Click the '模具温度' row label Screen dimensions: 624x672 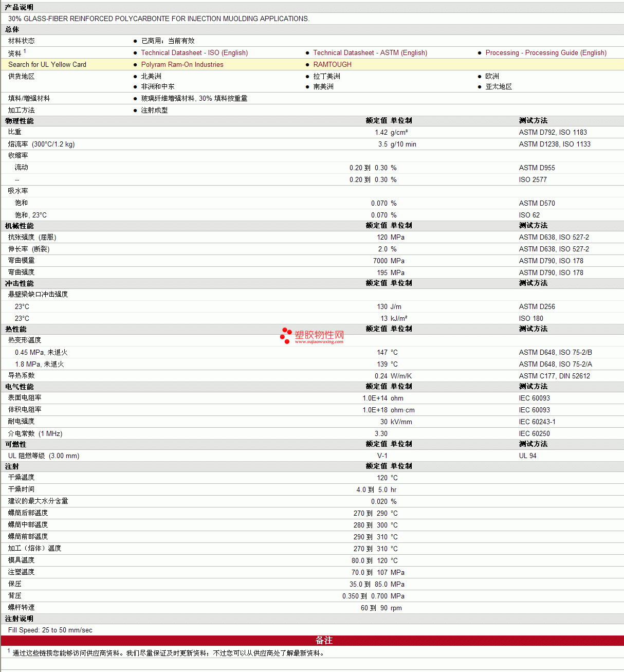pos(22,560)
